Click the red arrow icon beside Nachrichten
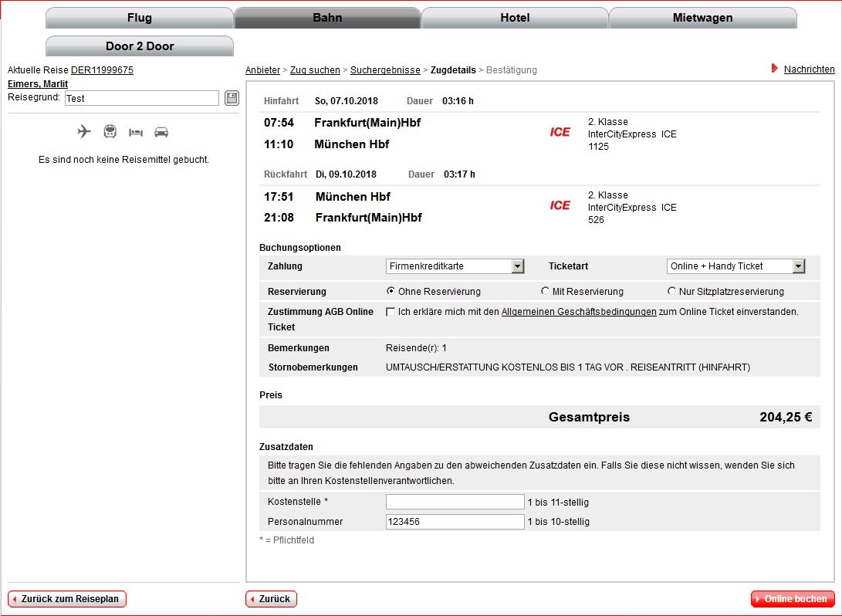This screenshot has width=842, height=616. click(774, 68)
